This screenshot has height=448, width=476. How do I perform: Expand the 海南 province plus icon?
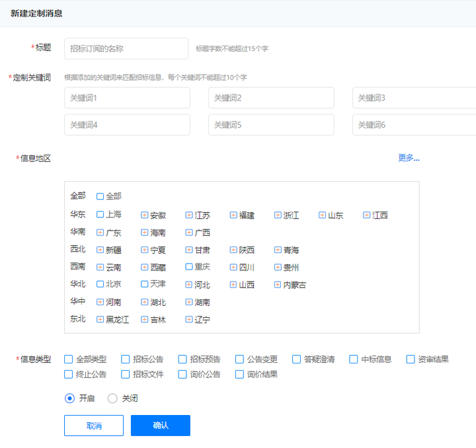(145, 233)
